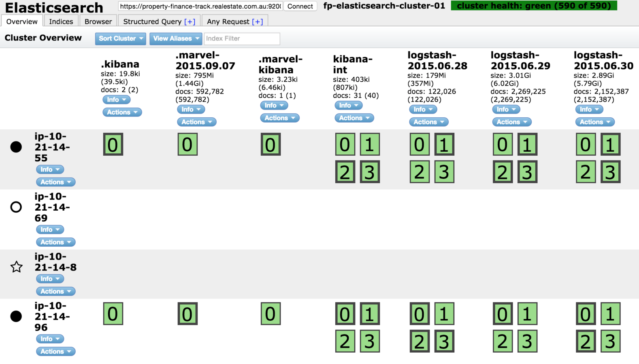Open Actions dropdown for .kibana index
Image resolution: width=639 pixels, height=364 pixels.
pyautogui.click(x=122, y=112)
